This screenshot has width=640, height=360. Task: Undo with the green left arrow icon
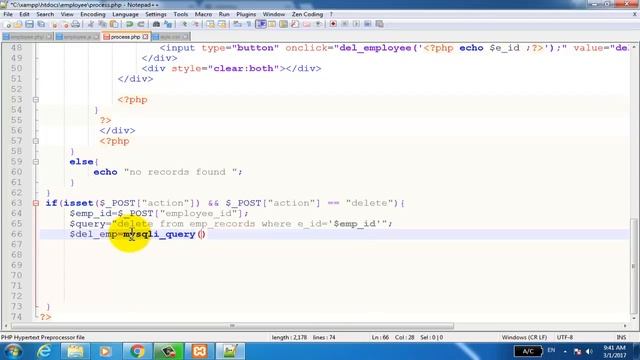129,24
